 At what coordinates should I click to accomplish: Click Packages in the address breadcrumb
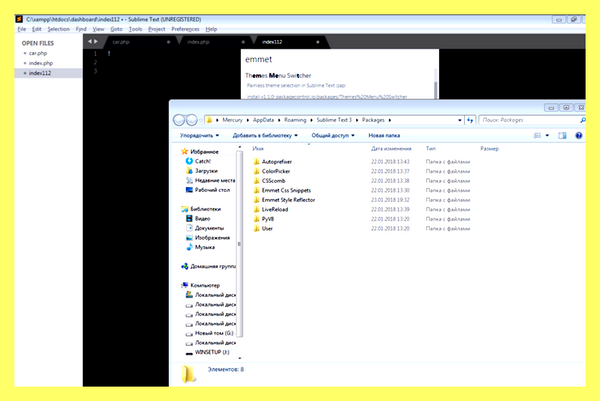click(373, 120)
